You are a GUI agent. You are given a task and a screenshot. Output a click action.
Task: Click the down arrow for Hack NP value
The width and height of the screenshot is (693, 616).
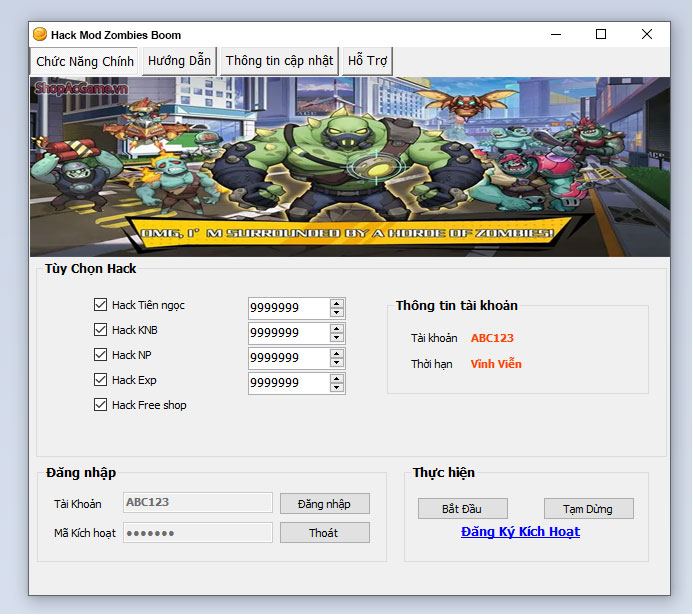[337, 362]
